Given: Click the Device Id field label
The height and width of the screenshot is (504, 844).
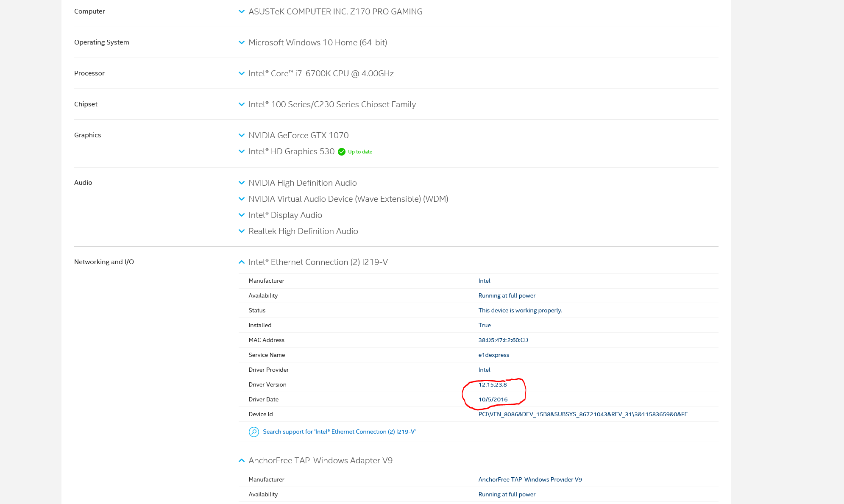Looking at the screenshot, I should [261, 414].
